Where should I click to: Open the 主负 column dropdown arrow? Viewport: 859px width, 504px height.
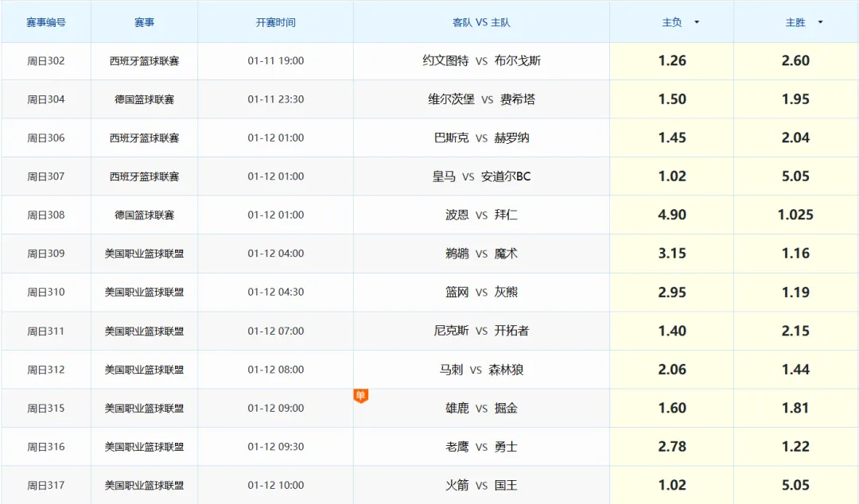coord(697,22)
